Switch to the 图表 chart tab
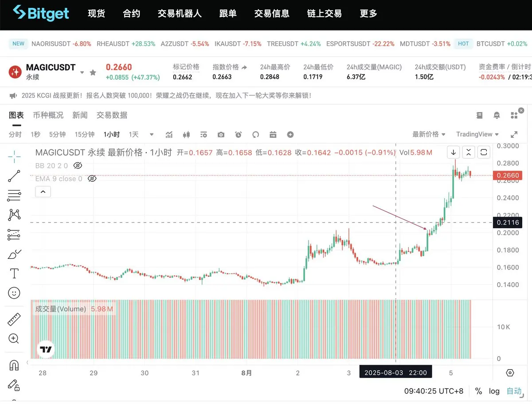 click(x=16, y=115)
